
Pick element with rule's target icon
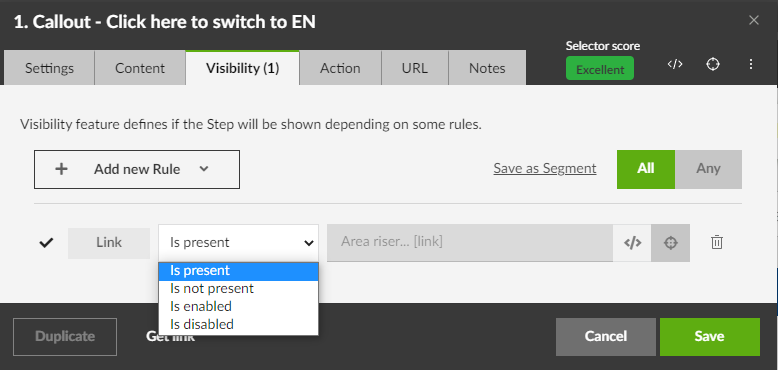(x=670, y=243)
